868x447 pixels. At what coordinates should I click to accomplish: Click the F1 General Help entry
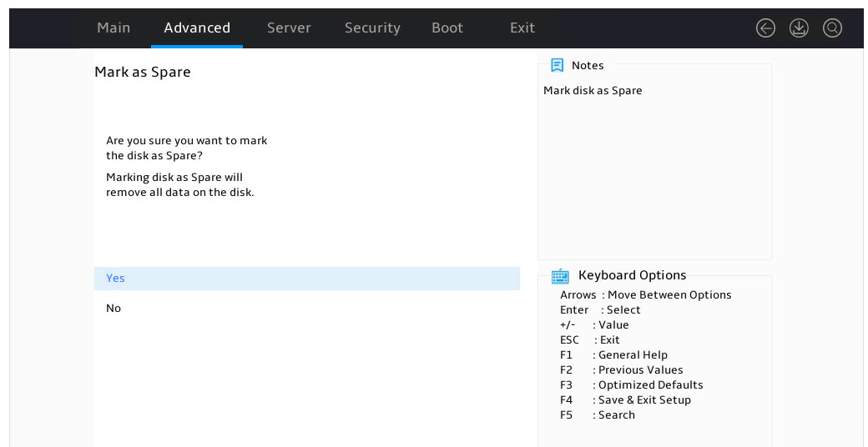coord(613,355)
